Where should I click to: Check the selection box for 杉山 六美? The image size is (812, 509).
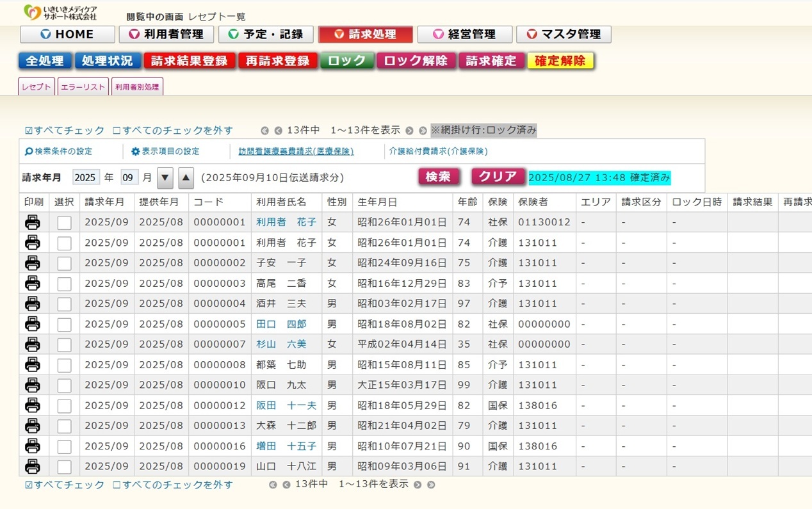(64, 344)
